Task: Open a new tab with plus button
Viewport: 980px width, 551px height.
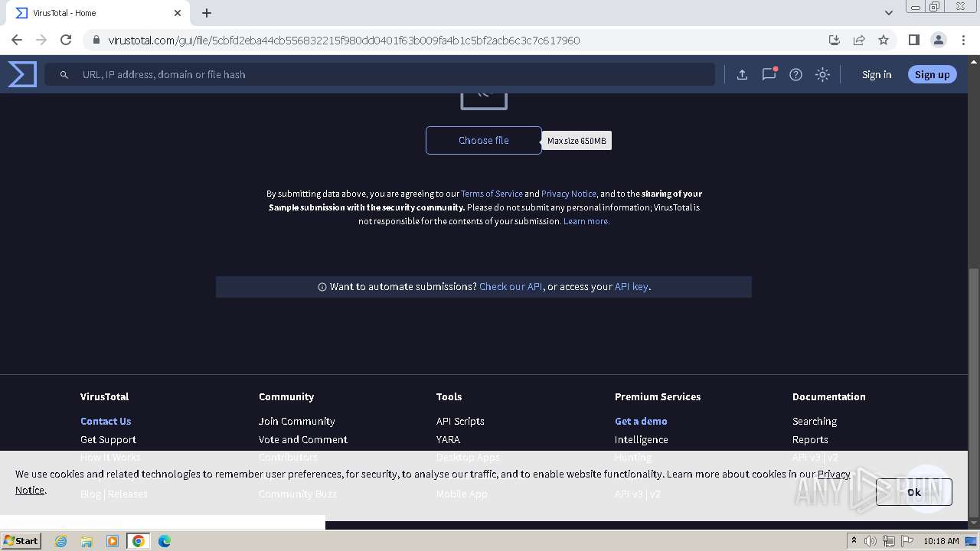Action: [x=207, y=13]
